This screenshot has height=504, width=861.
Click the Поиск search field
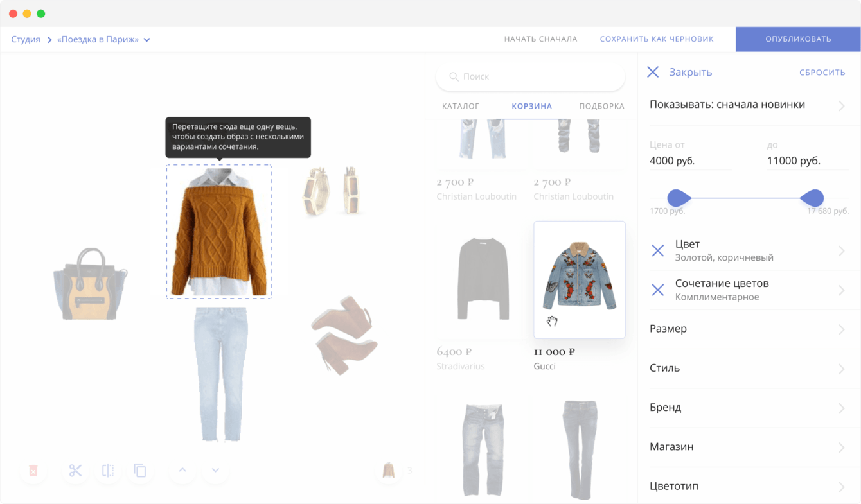530,76
